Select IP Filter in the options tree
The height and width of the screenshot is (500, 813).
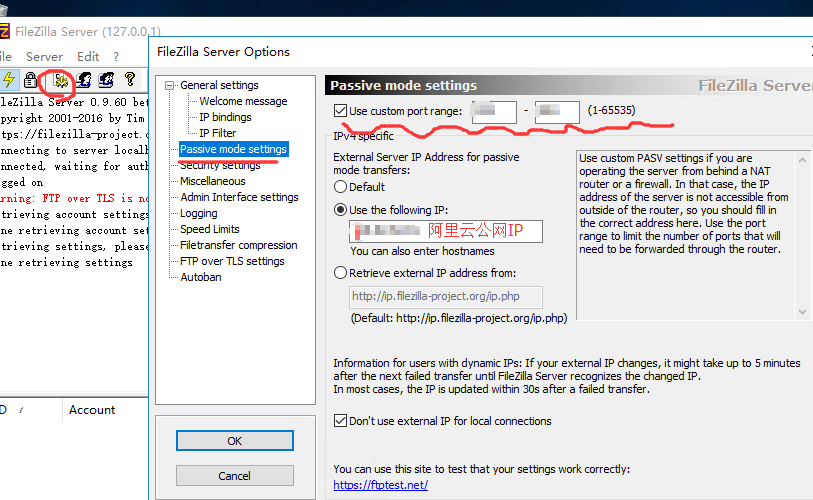[x=217, y=133]
